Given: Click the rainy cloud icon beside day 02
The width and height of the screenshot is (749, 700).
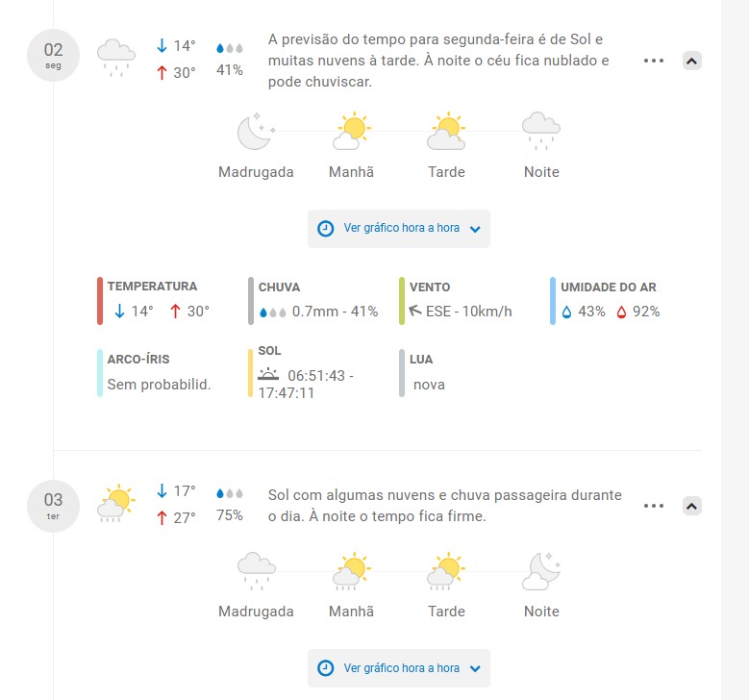Looking at the screenshot, I should click(115, 57).
